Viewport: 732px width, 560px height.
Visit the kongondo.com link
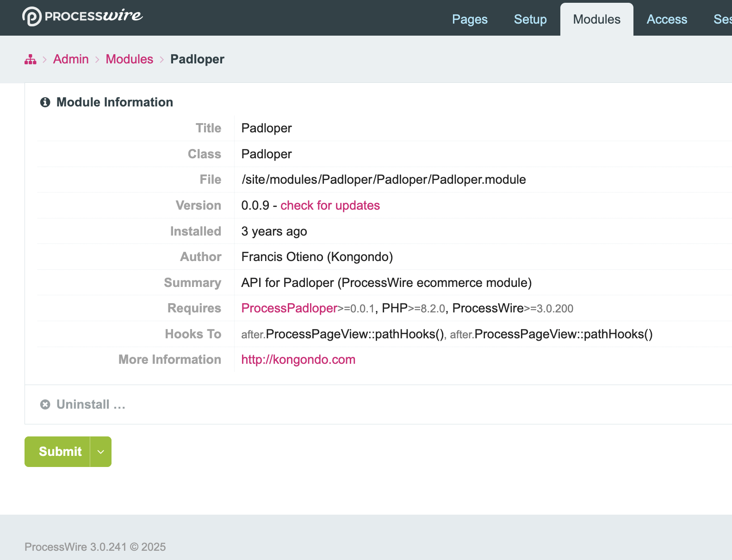[x=298, y=360]
